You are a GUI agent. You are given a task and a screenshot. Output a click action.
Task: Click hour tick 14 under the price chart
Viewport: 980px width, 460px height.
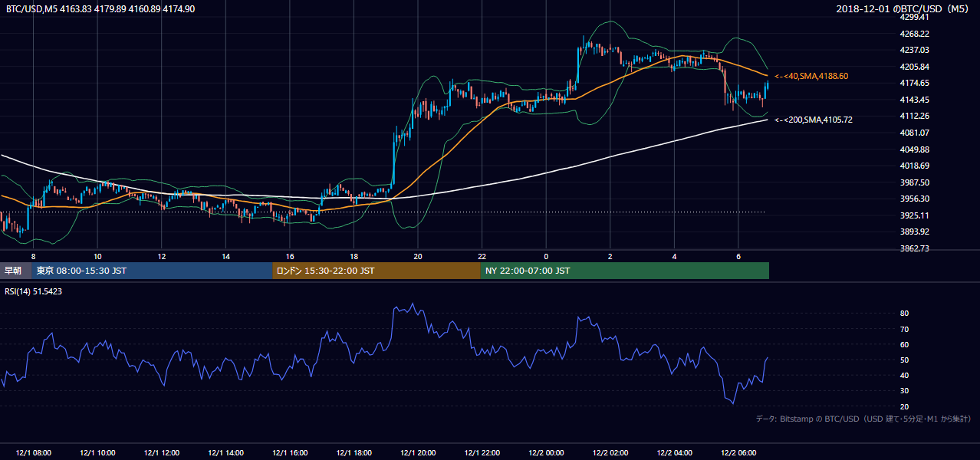(225, 256)
